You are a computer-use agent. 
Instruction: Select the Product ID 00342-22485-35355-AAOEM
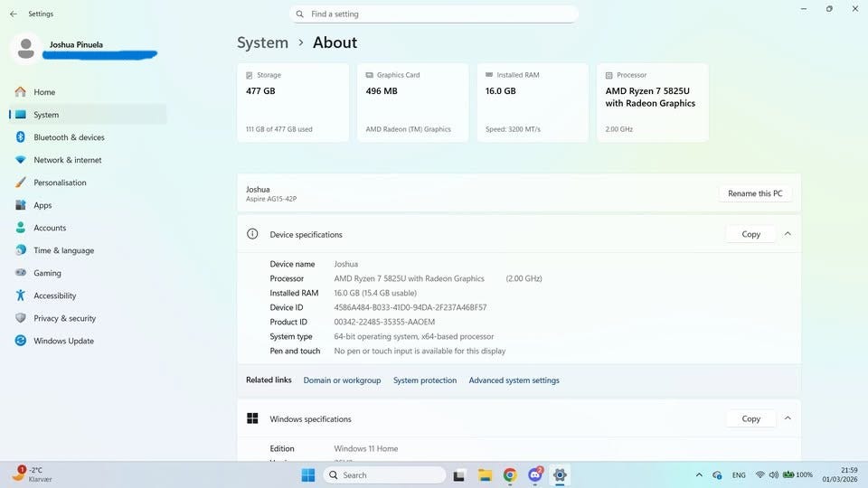pos(384,322)
